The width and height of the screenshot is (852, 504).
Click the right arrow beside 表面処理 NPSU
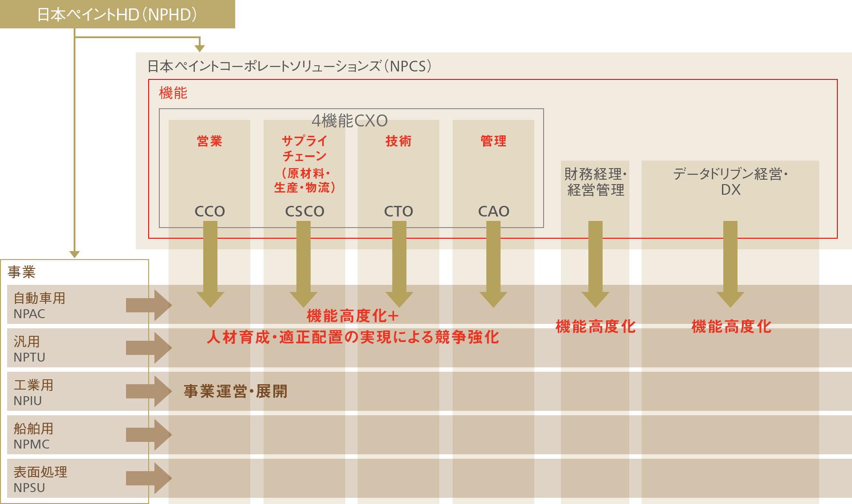point(149,478)
